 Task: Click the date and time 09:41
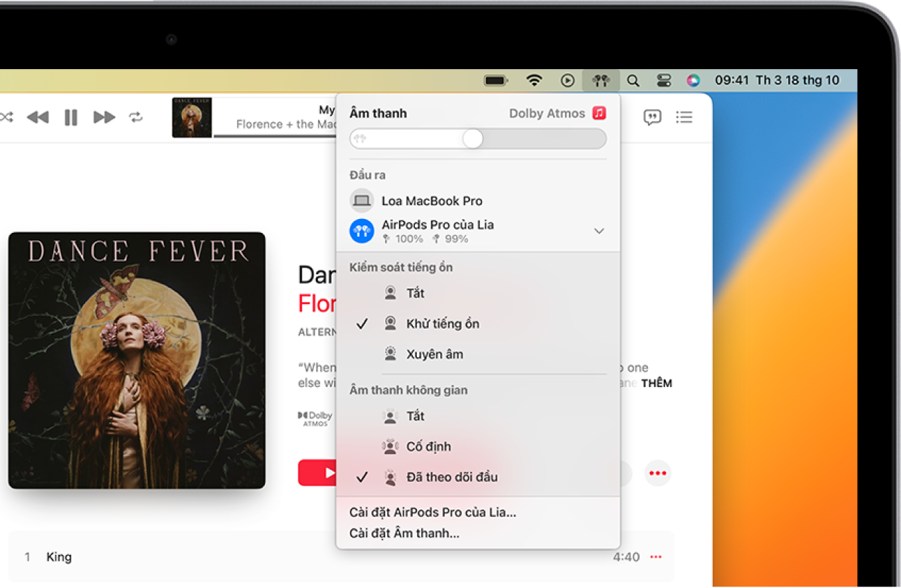[777, 80]
